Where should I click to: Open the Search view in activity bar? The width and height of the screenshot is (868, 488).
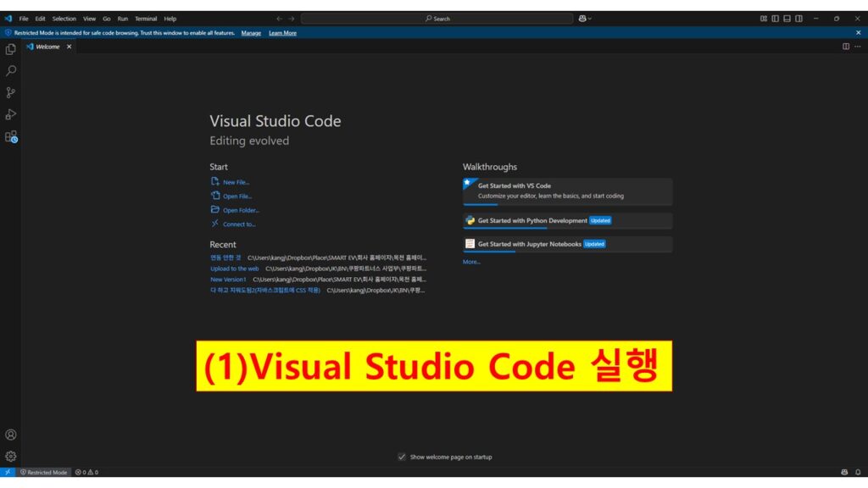(x=10, y=71)
